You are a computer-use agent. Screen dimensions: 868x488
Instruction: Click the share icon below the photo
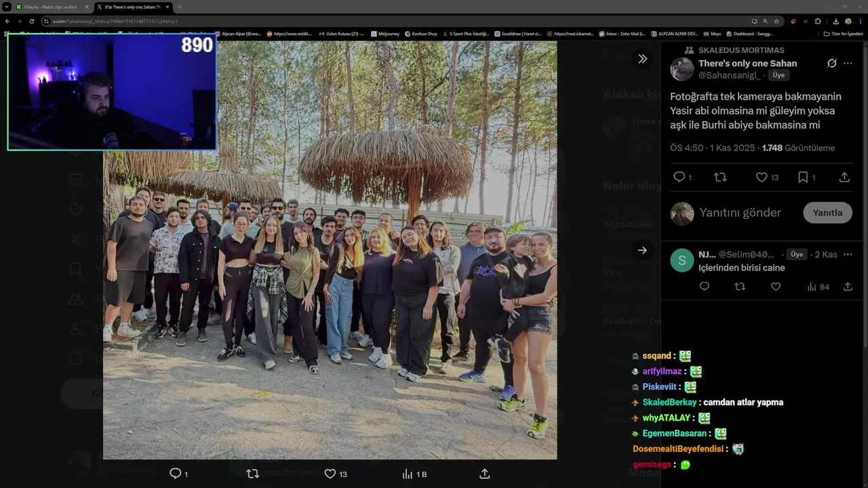click(484, 474)
